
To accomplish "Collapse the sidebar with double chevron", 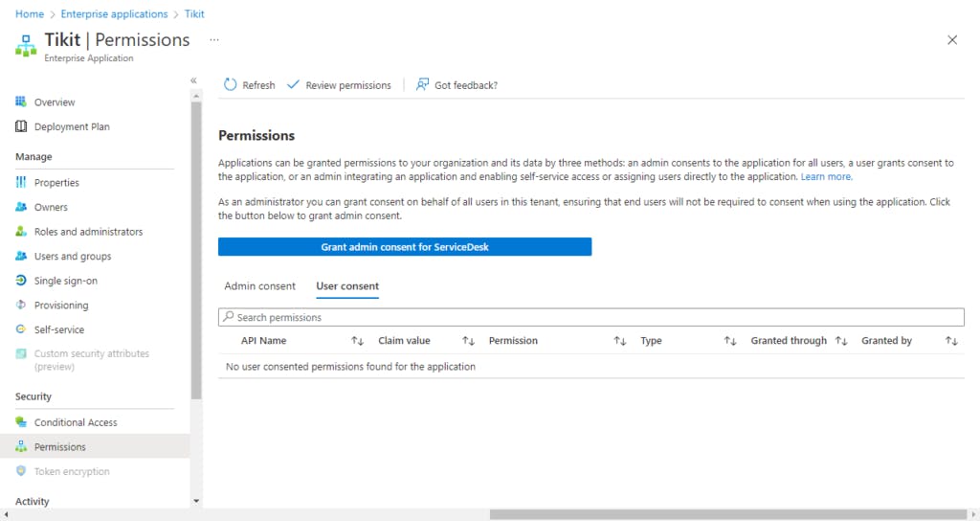I will [x=193, y=80].
